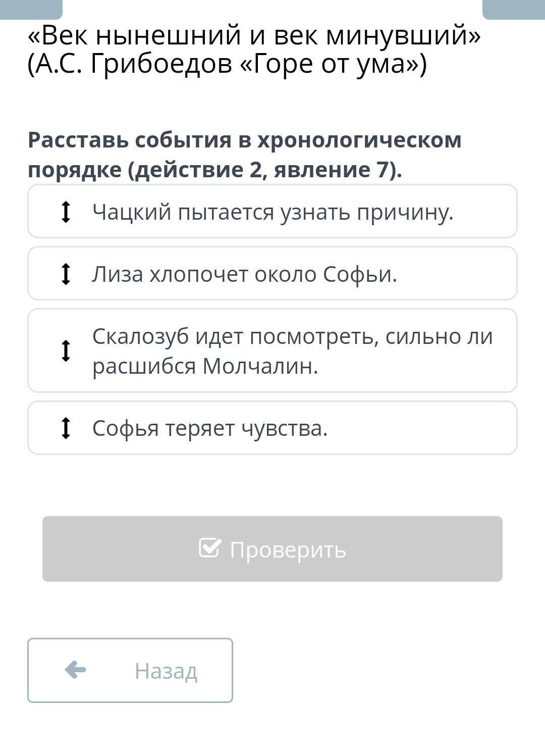The height and width of the screenshot is (756, 545).
Task: Click the «Расставь события в хронологическом» instruction text
Action: 244,140
